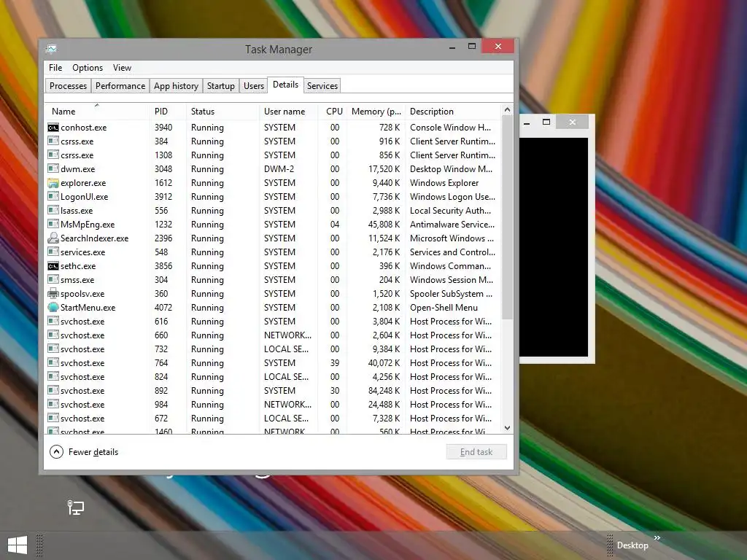Click the SearchIndexer.exe magnifier icon
This screenshot has width=747, height=560.
[x=53, y=238]
